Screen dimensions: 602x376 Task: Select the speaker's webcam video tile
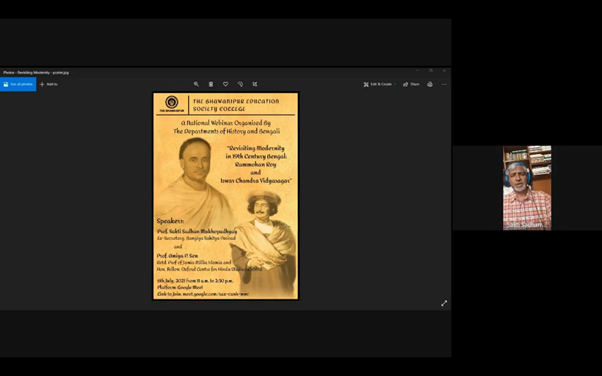coord(527,188)
